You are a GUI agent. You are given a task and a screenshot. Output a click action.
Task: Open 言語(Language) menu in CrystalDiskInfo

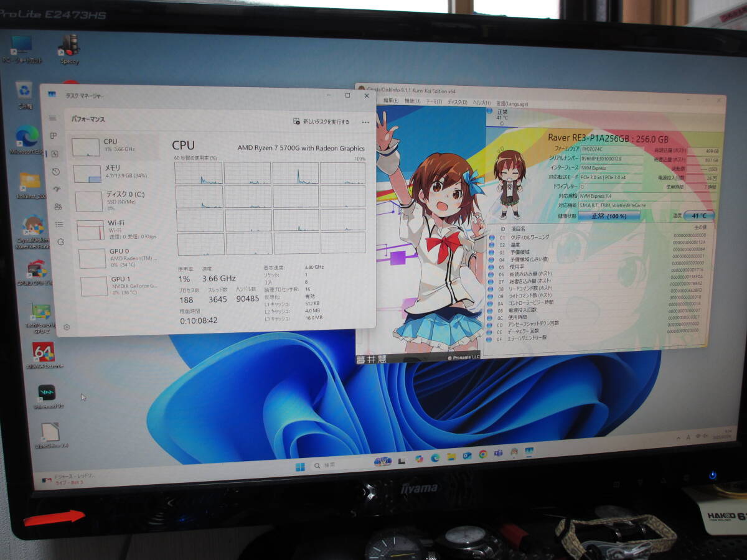tap(512, 104)
